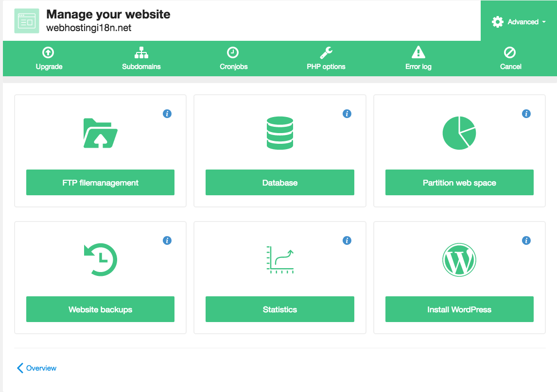Show info for Partition web space card
Viewport: 557px width, 392px height.
[526, 114]
